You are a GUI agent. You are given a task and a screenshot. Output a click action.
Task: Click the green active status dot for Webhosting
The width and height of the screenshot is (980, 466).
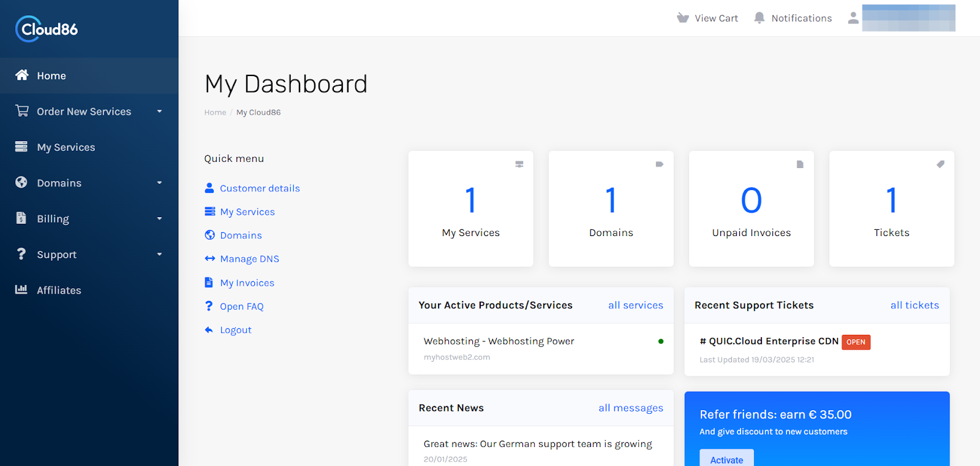[x=661, y=342]
